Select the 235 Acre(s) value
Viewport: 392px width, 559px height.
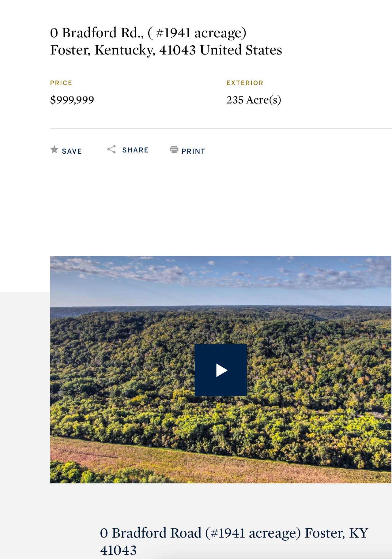(254, 100)
